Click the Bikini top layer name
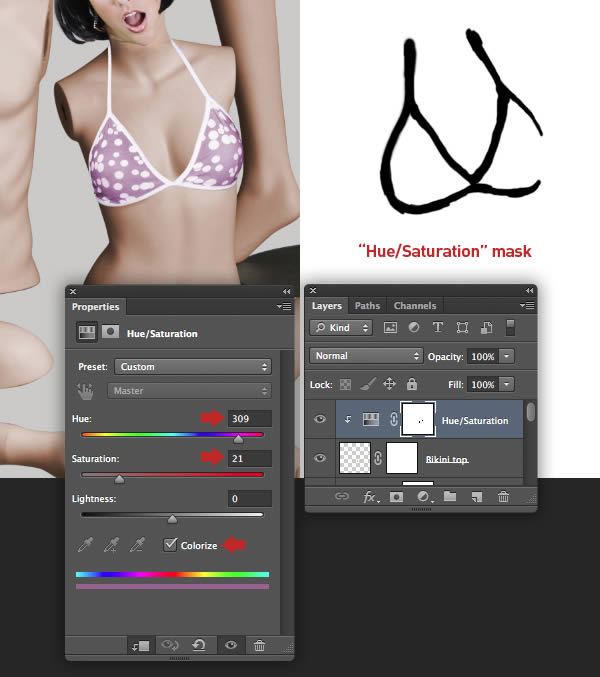Image resolution: width=600 pixels, height=677 pixels. (x=447, y=459)
